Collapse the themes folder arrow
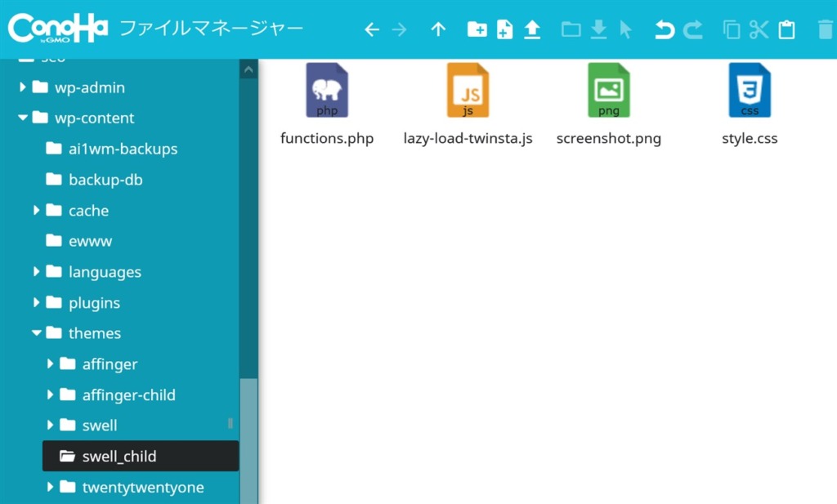This screenshot has height=504, width=837. [36, 332]
